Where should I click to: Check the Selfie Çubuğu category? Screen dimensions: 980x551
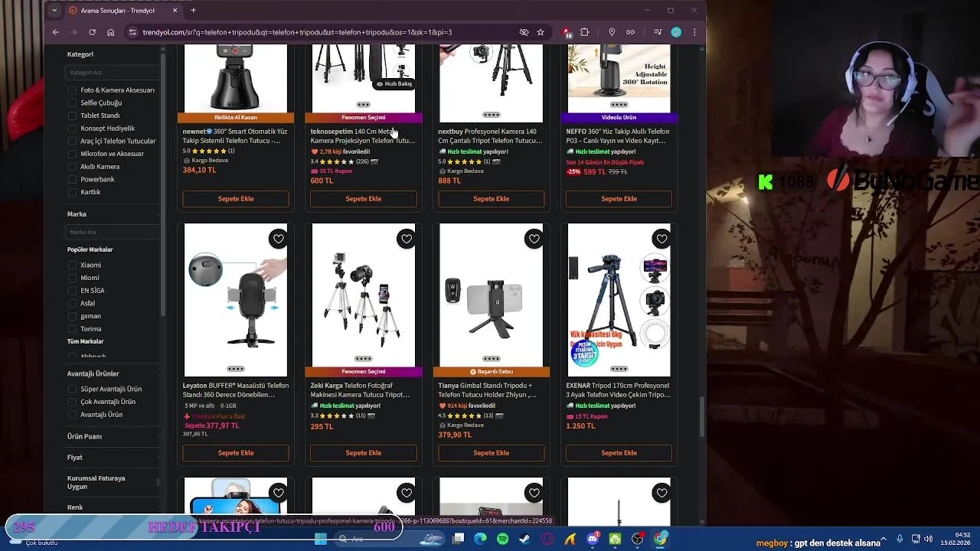[x=73, y=103]
